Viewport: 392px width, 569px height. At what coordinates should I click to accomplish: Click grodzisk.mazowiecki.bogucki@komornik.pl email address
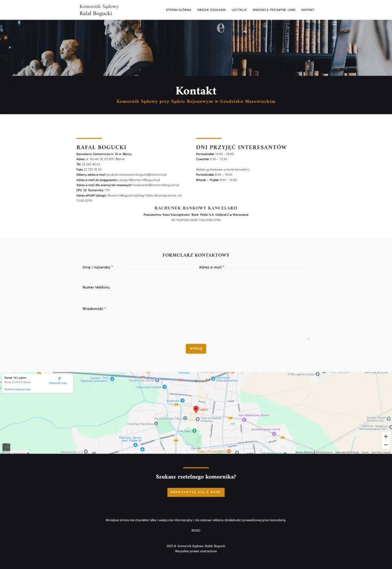click(136, 175)
